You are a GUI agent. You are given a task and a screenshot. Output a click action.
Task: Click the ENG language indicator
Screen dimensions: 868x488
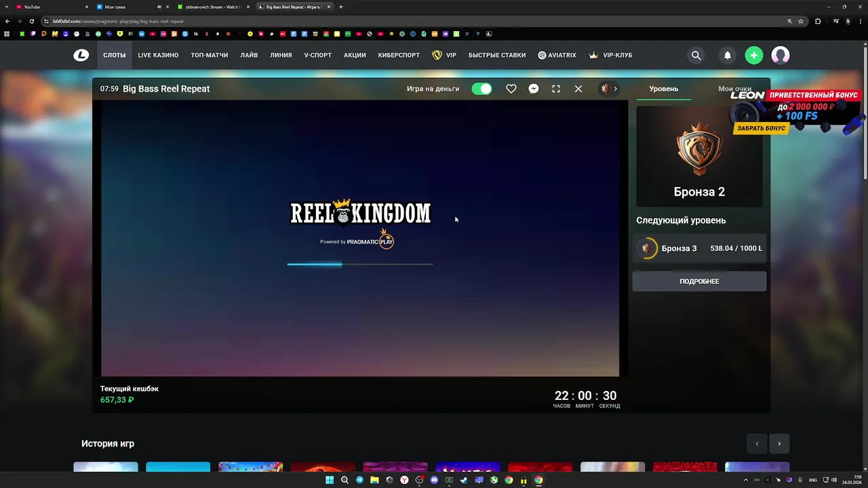pos(812,480)
